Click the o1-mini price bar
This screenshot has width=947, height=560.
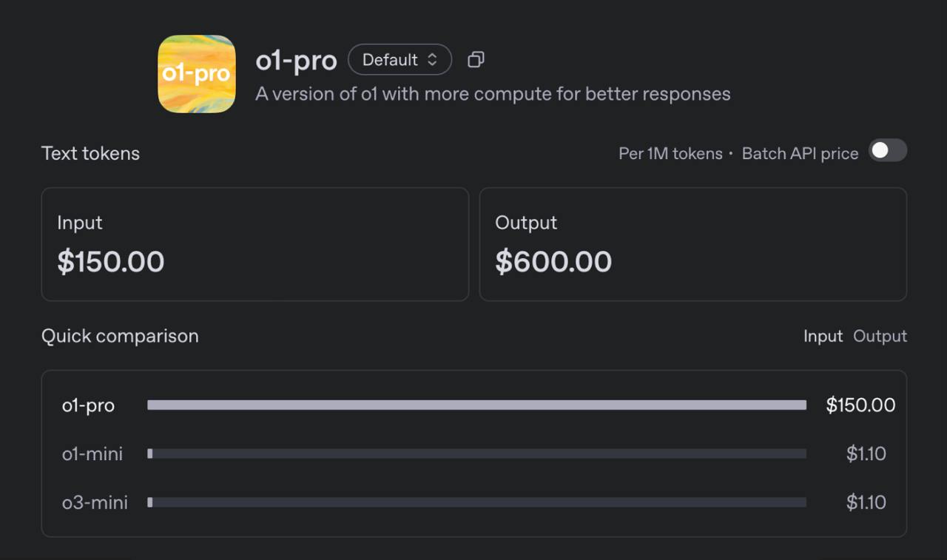(x=476, y=453)
